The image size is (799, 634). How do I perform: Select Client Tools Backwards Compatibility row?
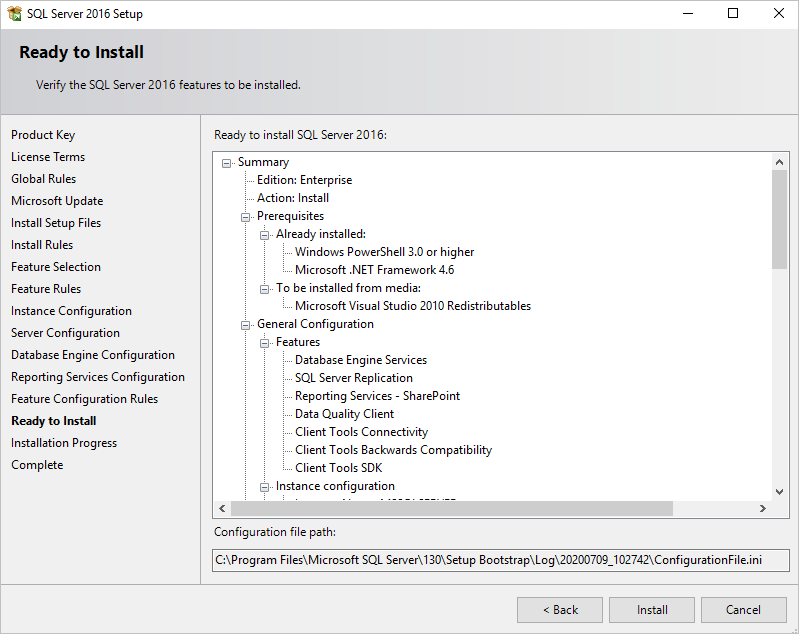[393, 450]
